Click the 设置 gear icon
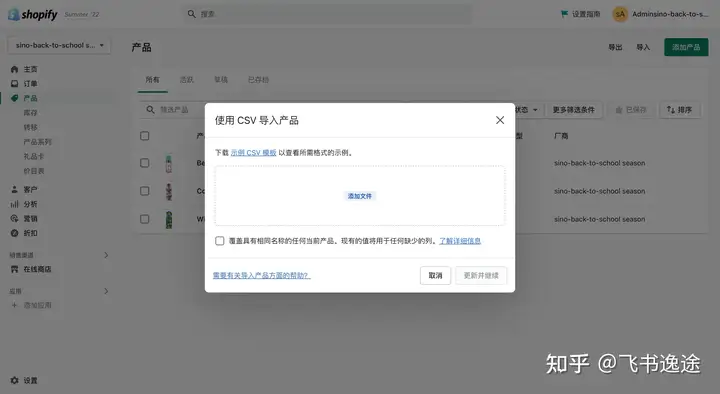Viewport: 720px width, 394px height. point(14,380)
